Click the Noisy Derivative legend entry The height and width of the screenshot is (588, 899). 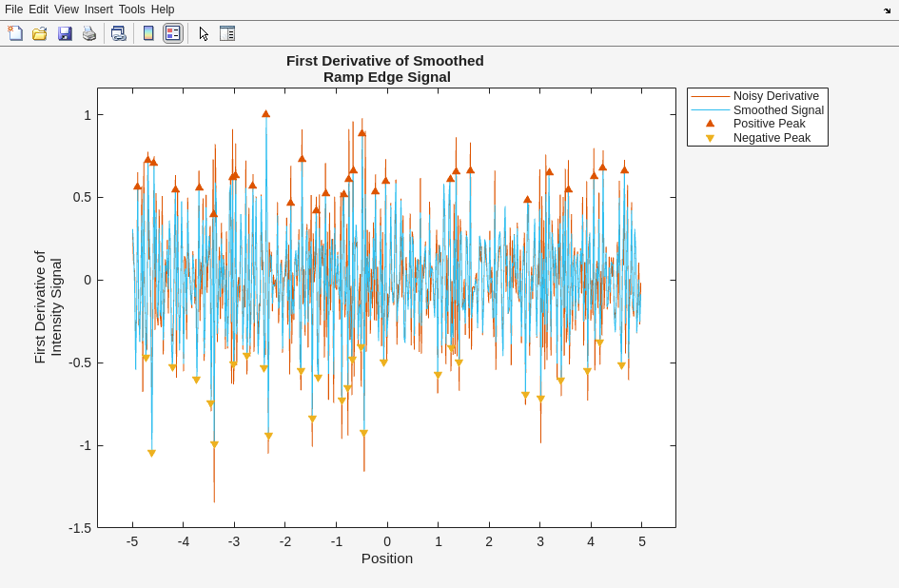775,96
